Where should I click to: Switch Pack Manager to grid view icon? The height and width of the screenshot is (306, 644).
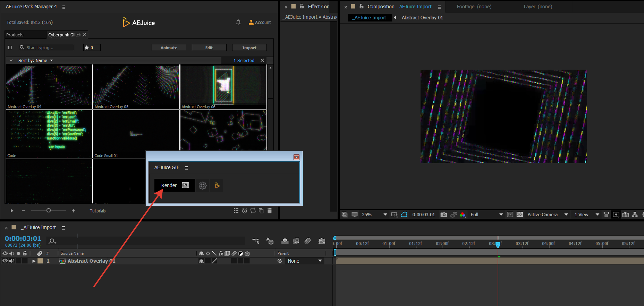point(236,211)
